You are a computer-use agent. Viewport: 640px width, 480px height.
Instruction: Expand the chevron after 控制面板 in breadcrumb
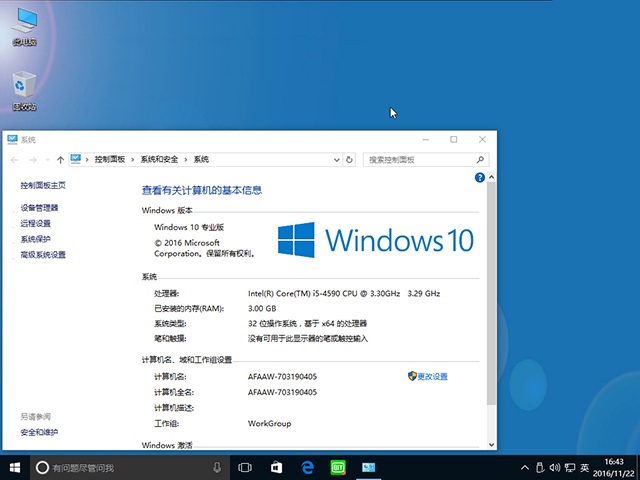click(133, 159)
